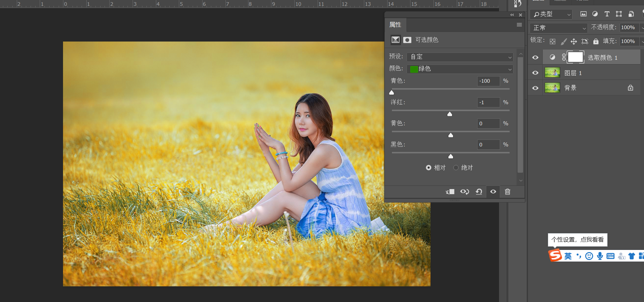This screenshot has height=302, width=644.
Task: Toggle visibility of the 背景 layer
Action: coord(535,88)
